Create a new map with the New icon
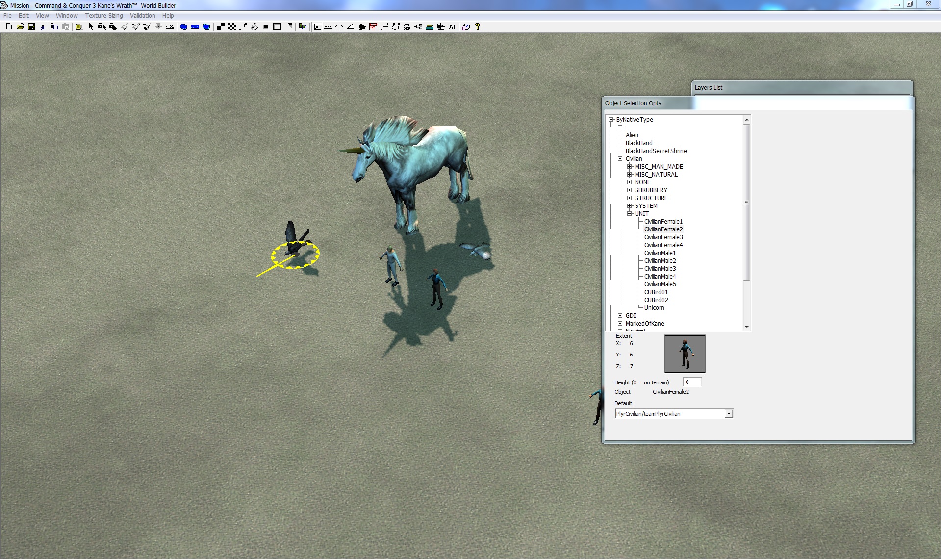This screenshot has height=560, width=941. [9, 27]
